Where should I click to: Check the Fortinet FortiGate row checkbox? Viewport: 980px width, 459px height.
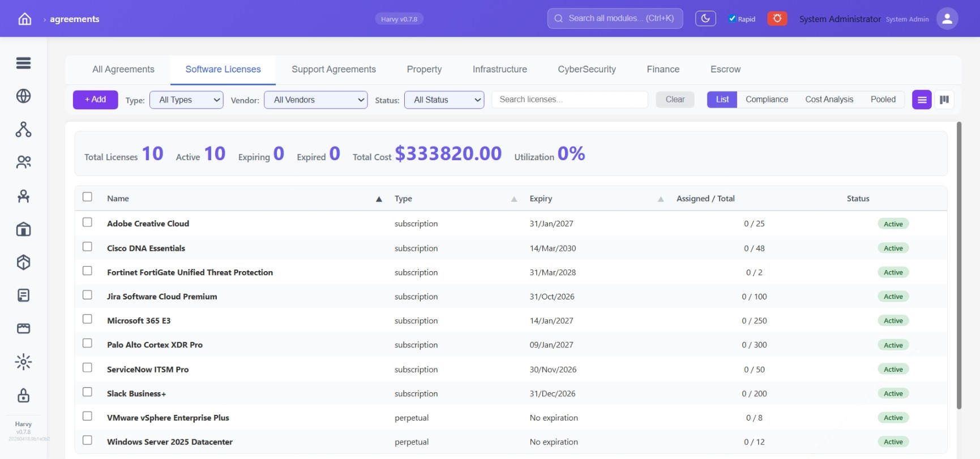pyautogui.click(x=87, y=271)
